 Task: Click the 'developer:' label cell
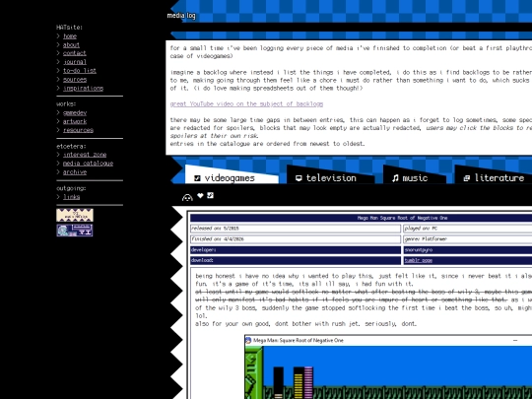click(296, 250)
